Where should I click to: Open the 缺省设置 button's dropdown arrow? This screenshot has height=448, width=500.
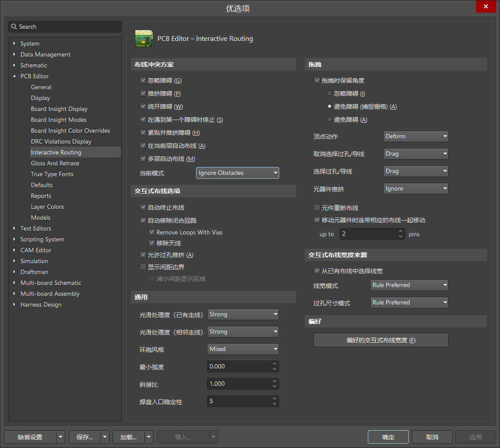(x=61, y=437)
